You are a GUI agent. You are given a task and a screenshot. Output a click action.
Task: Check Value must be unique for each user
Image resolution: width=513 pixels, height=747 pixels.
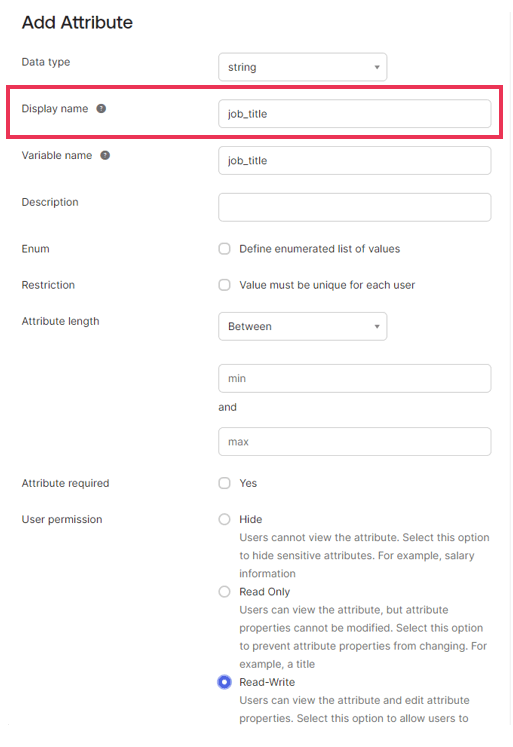[x=224, y=285]
